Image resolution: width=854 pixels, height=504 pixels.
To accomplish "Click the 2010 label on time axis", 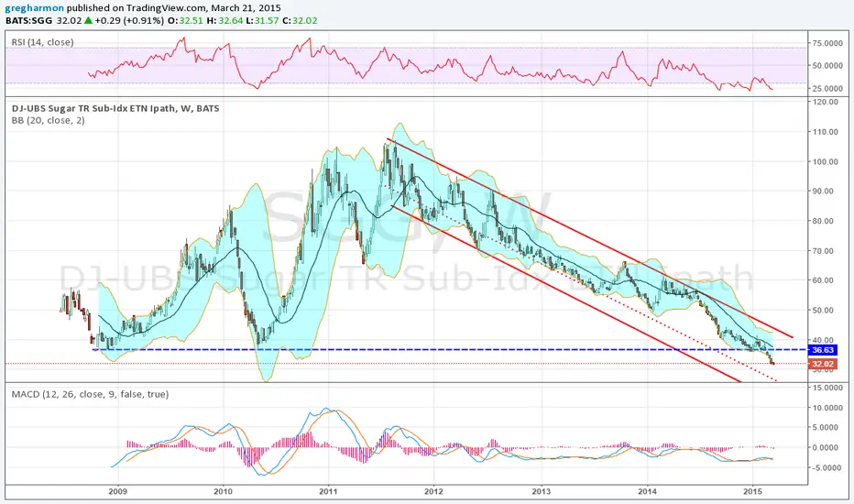I will (223, 491).
